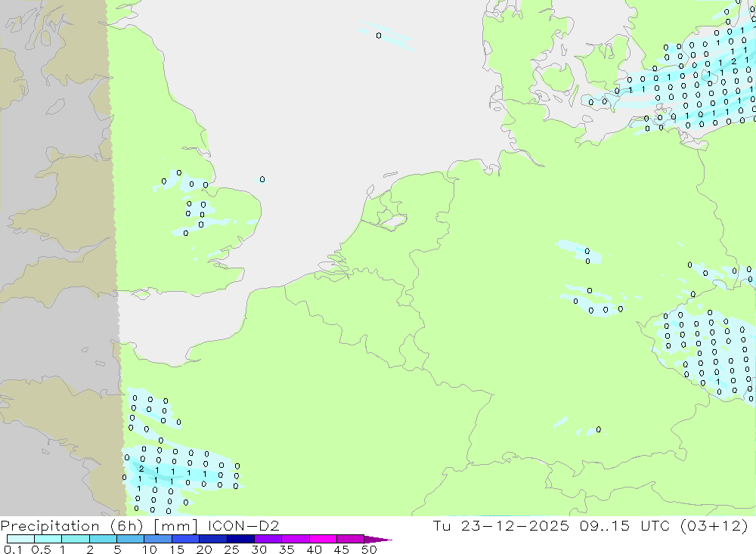
Task: Pick the 30–35 mm purple legend swatch
Action: tap(268, 540)
